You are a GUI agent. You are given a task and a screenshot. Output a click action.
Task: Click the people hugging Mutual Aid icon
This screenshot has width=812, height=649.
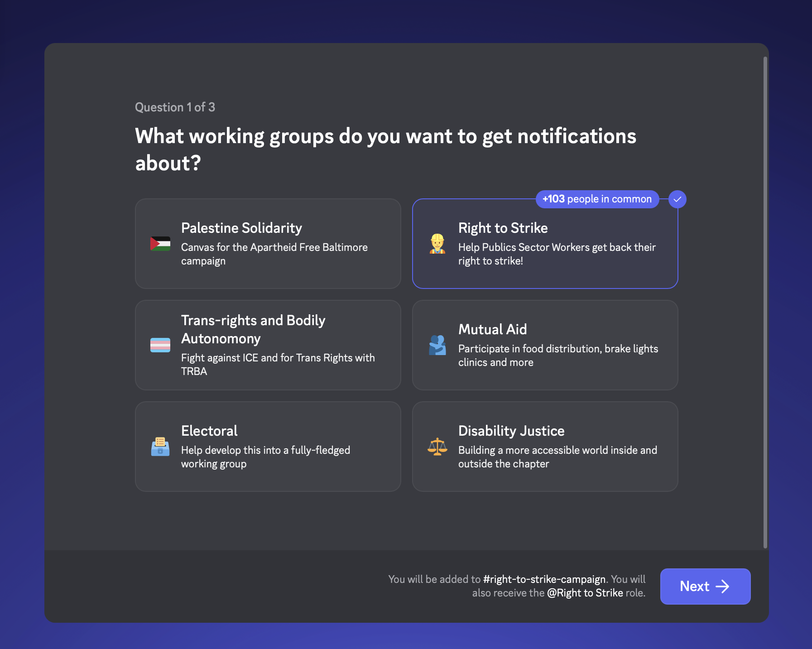437,345
